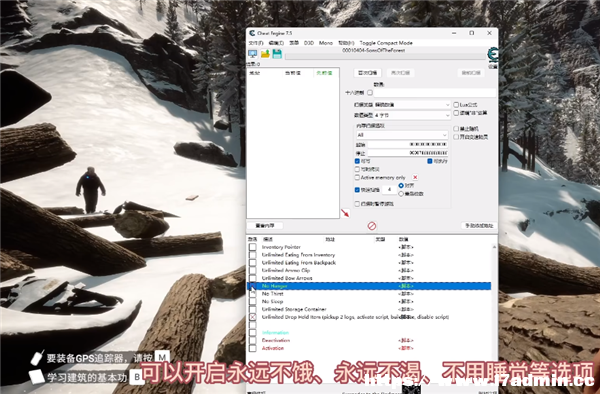Click the red X beside Active memory only
600x394 pixels.
415,177
